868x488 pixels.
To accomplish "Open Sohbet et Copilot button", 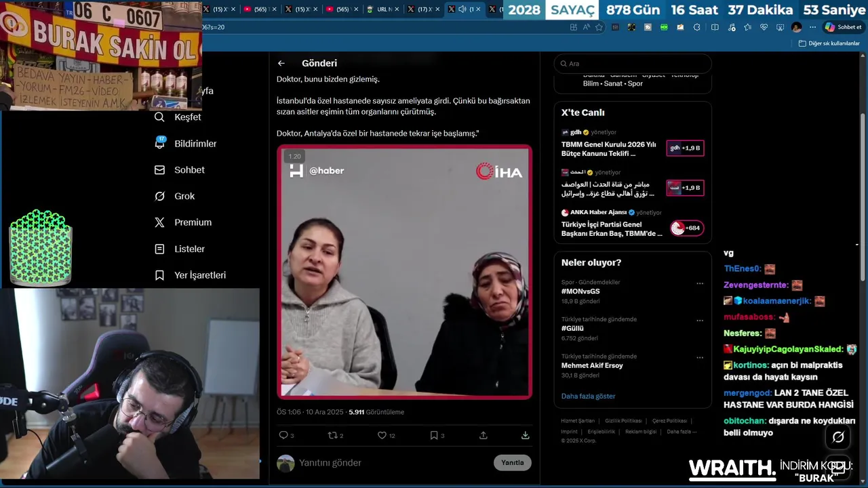I will [x=843, y=27].
